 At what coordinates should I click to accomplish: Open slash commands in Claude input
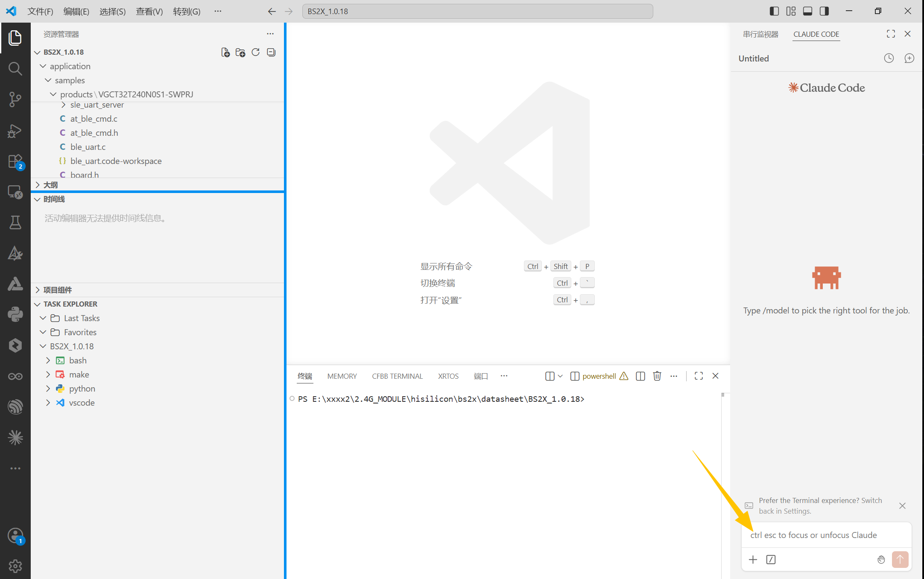click(x=771, y=559)
